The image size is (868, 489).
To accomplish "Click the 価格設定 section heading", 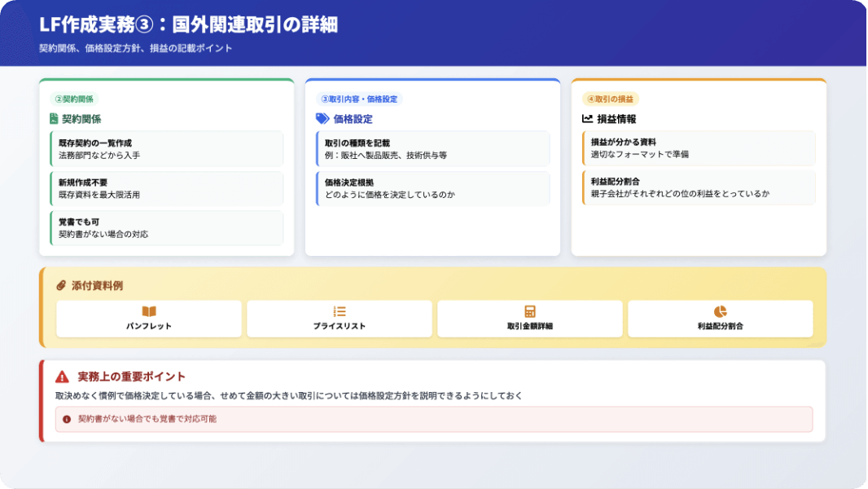I will click(353, 119).
